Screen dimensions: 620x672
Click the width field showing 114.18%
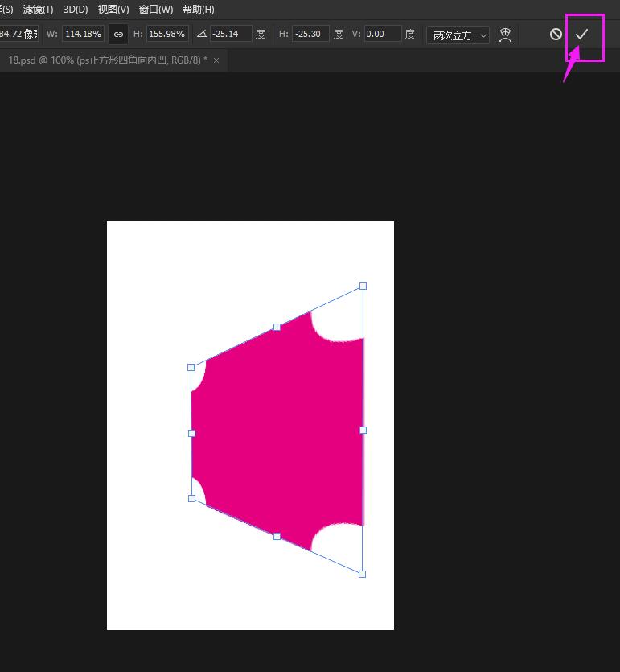coord(83,34)
